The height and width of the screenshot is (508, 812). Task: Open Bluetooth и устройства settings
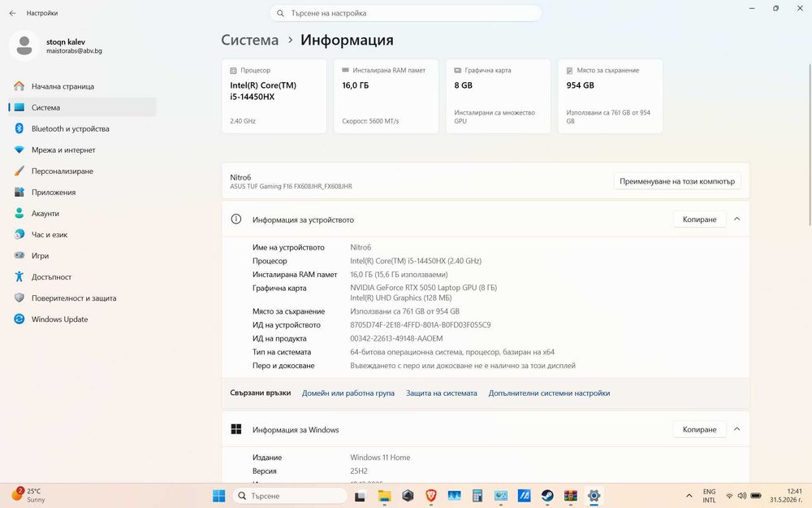point(82,128)
